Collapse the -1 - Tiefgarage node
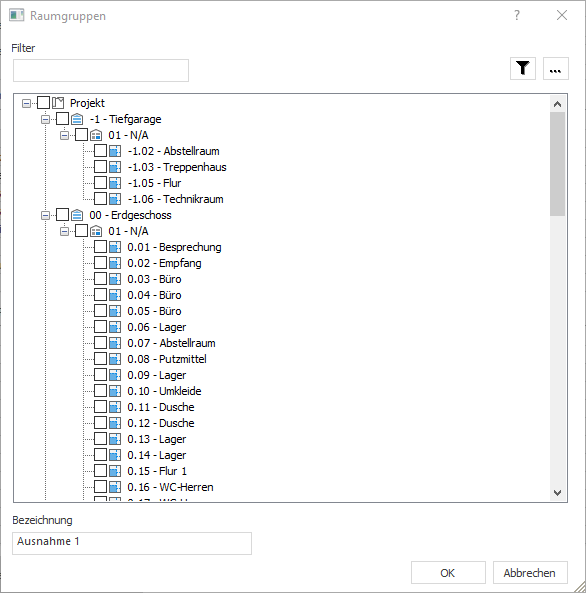 tap(45, 120)
